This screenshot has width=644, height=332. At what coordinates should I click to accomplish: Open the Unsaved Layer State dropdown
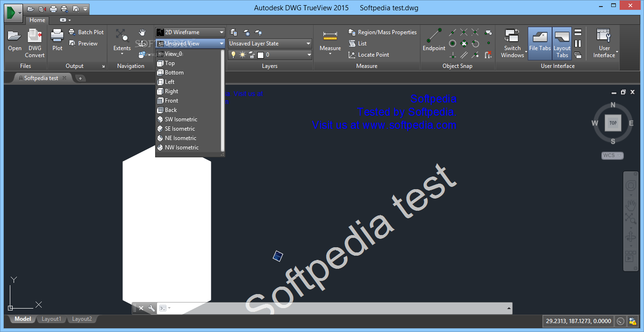270,44
